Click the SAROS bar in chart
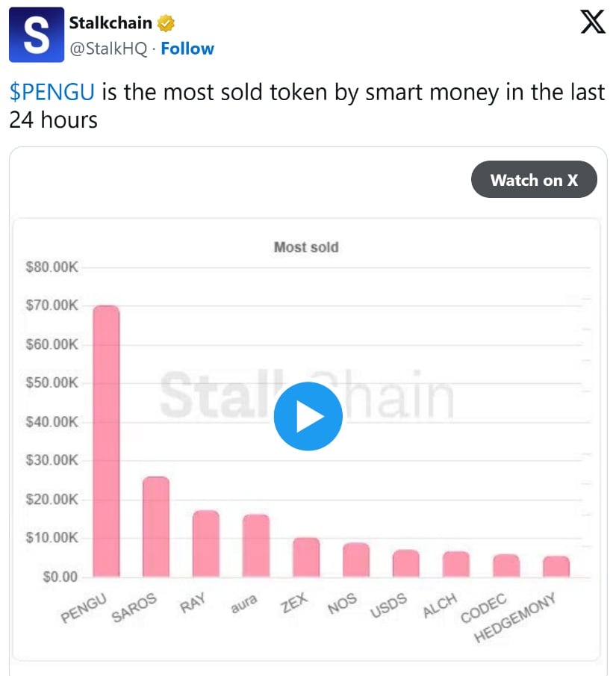 tap(156, 527)
